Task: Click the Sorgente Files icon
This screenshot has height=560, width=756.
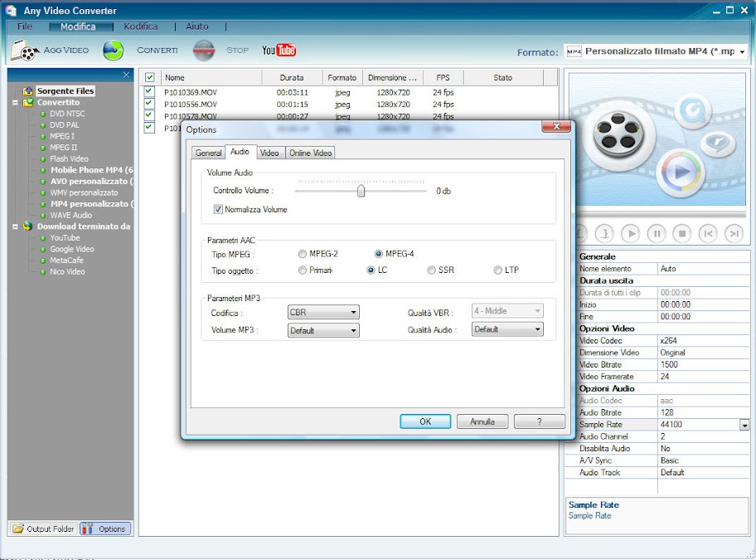Action: (28, 90)
